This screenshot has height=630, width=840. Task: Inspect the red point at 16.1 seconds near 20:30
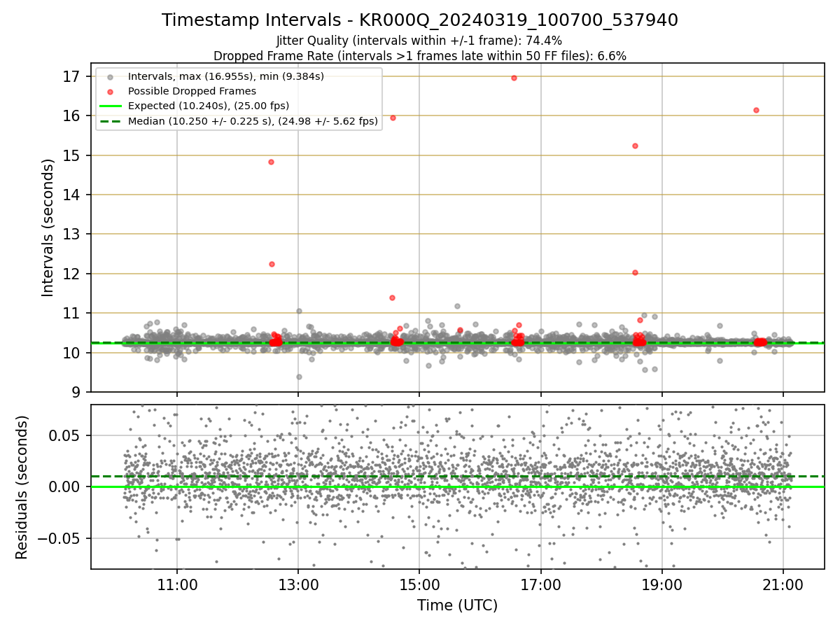pyautogui.click(x=756, y=110)
